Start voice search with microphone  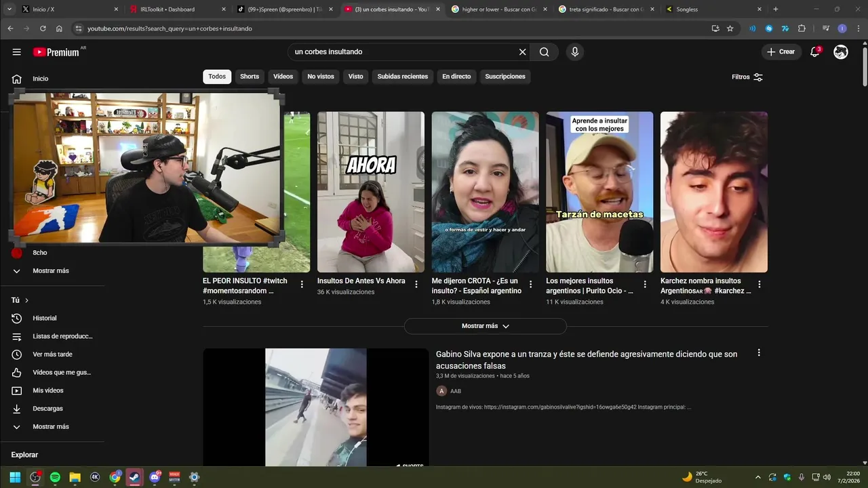click(575, 52)
